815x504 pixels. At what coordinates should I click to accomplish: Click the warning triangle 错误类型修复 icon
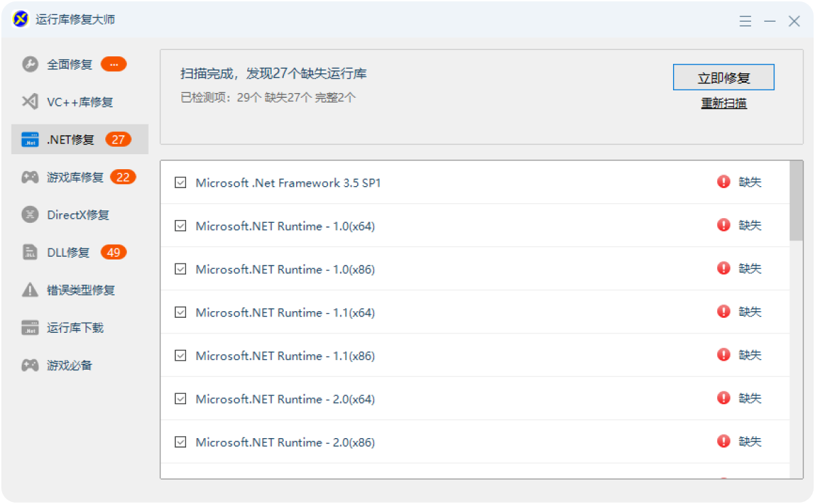30,290
